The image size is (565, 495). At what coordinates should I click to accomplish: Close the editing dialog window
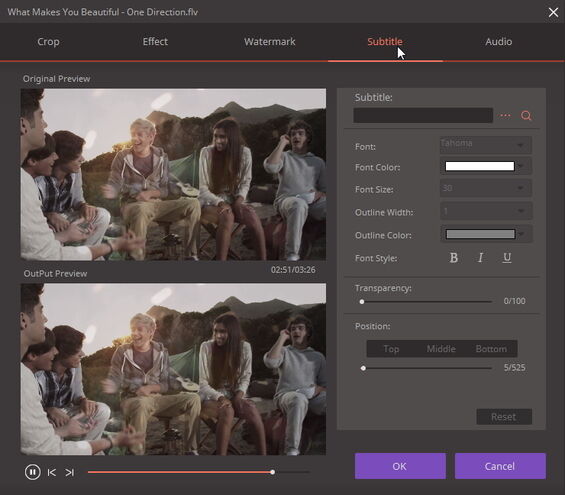point(553,12)
